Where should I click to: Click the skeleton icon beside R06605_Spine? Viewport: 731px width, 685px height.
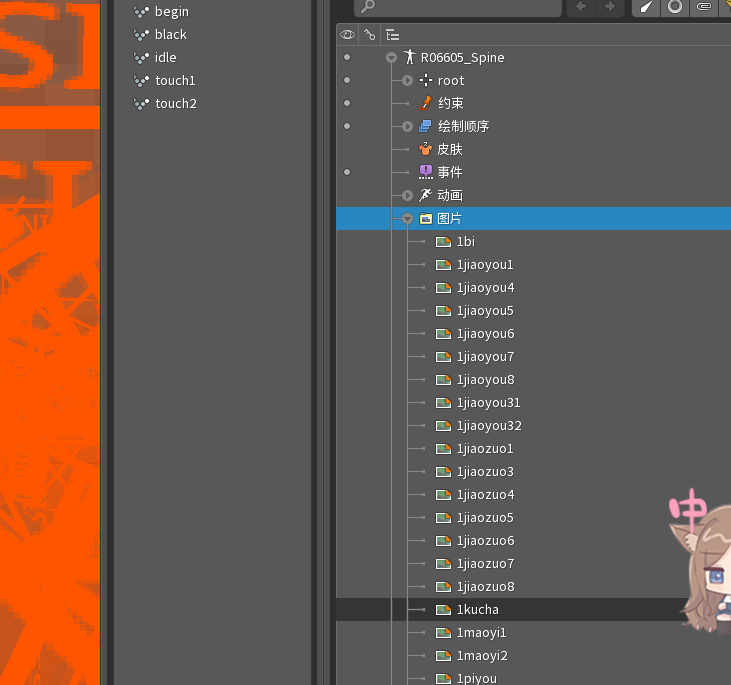tap(408, 58)
